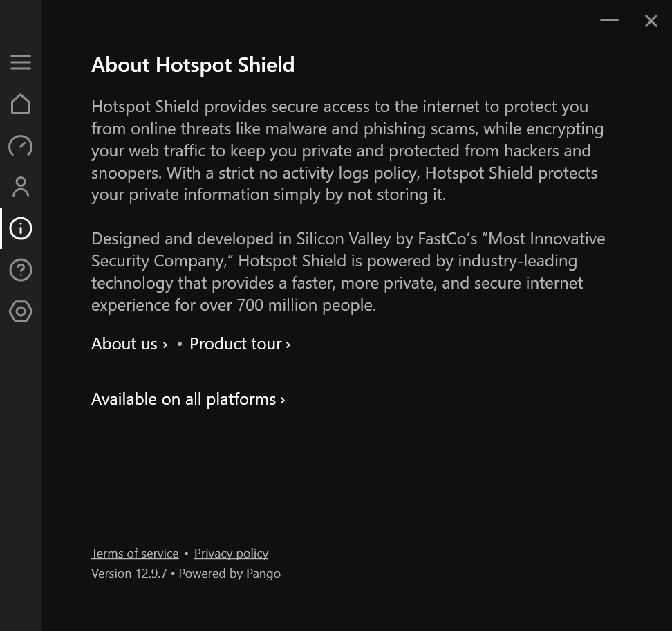The height and width of the screenshot is (631, 672).
Task: Minimize the Hotspot Shield window
Action: (x=609, y=20)
